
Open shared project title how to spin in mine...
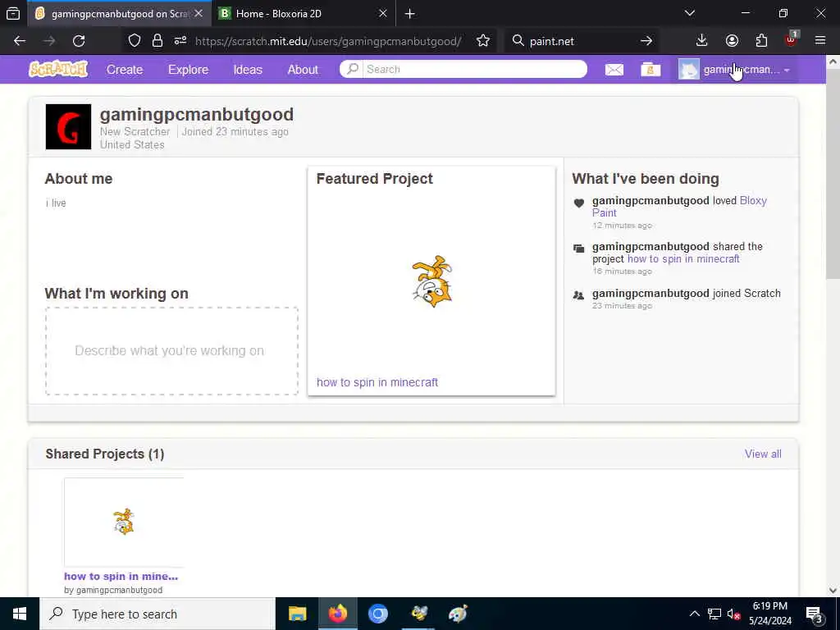tap(121, 577)
